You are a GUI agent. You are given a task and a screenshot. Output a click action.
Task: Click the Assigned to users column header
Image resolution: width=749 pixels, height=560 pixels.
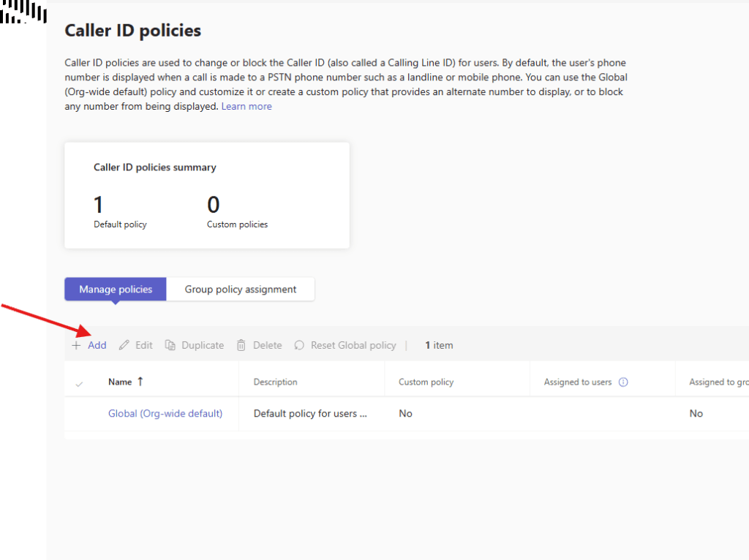point(577,382)
